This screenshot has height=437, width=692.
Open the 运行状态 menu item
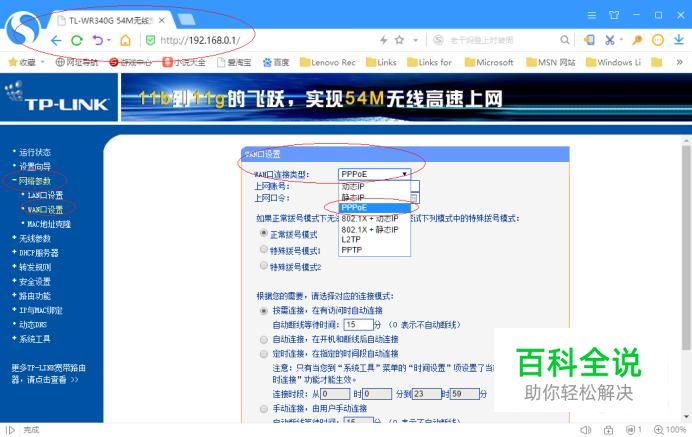[x=35, y=152]
